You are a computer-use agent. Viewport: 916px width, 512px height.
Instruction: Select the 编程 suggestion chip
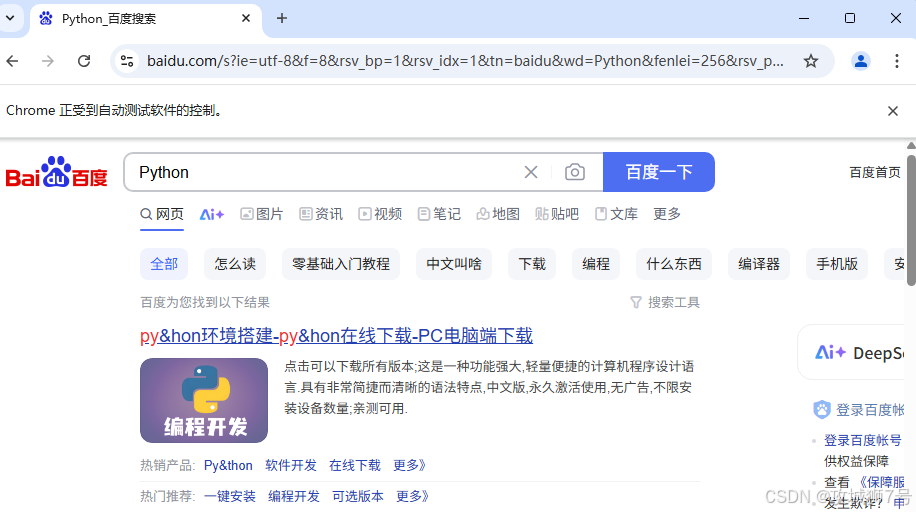click(x=596, y=264)
